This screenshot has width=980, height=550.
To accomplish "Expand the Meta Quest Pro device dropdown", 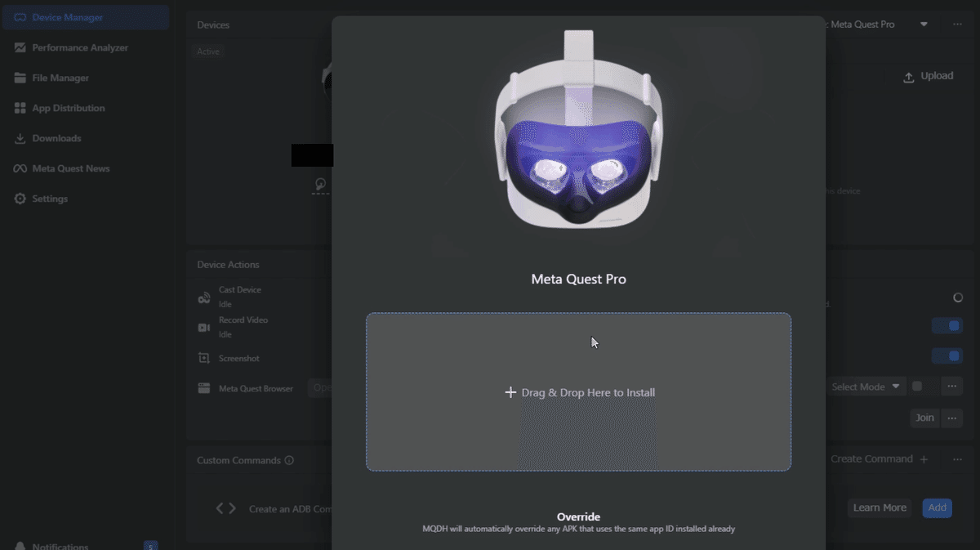I will (924, 25).
